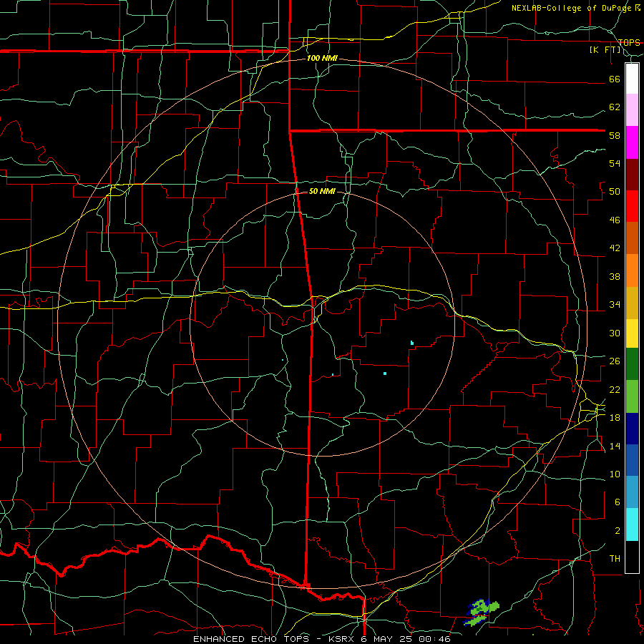Click the magenta swatch on the color scale
644x644 pixels.
coord(632,142)
